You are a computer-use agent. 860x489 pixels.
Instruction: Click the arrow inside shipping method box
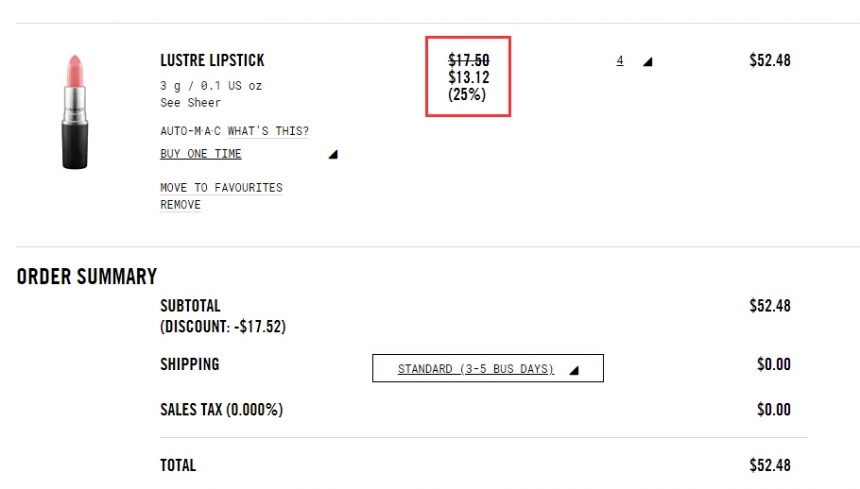574,370
